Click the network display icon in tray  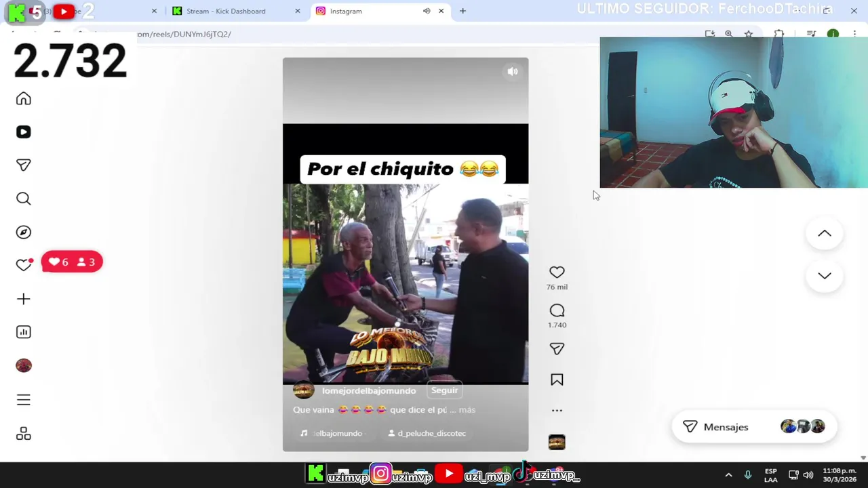[x=793, y=475]
